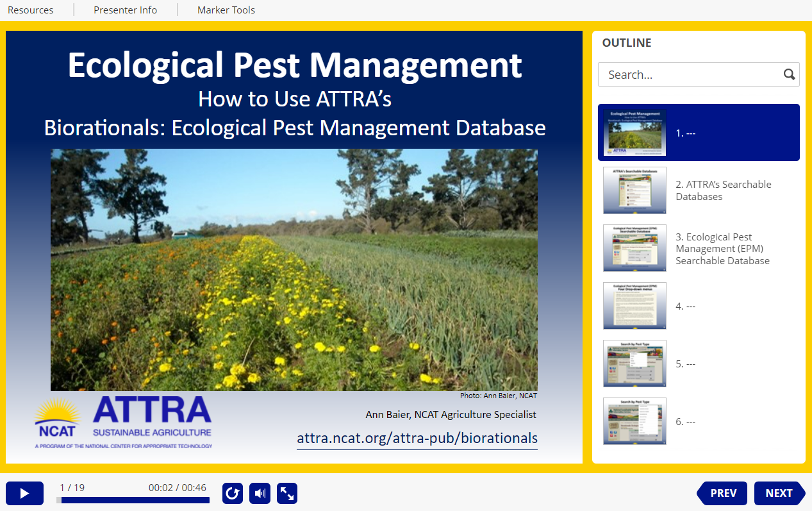The height and width of the screenshot is (511, 812).
Task: Click the replay slide icon
Action: [233, 493]
